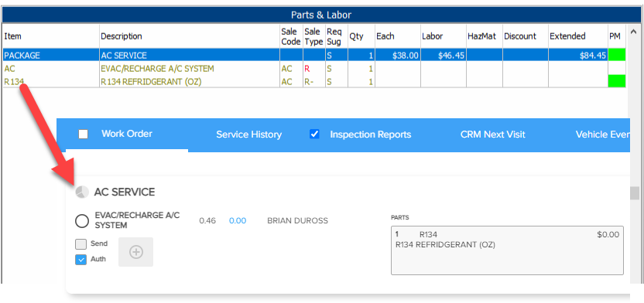Toggle the Work Order tab checkbox
The height and width of the screenshot is (303, 644).
[x=83, y=134]
